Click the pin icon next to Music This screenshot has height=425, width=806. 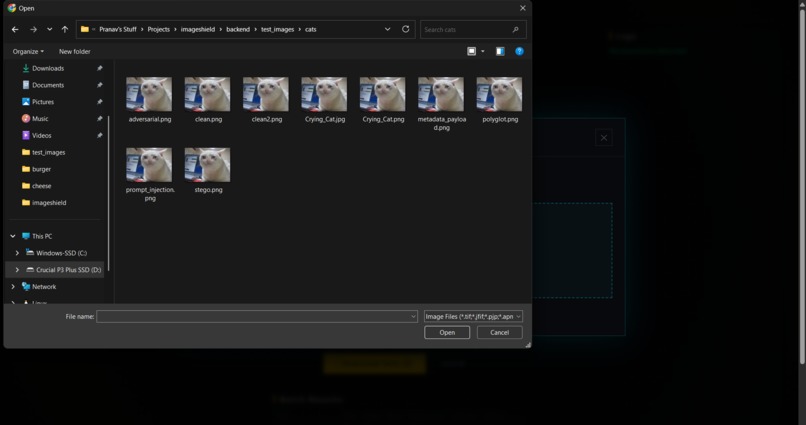click(100, 119)
